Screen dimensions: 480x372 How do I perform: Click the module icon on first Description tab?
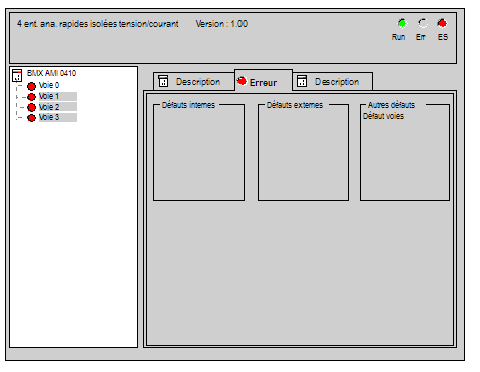pos(163,81)
